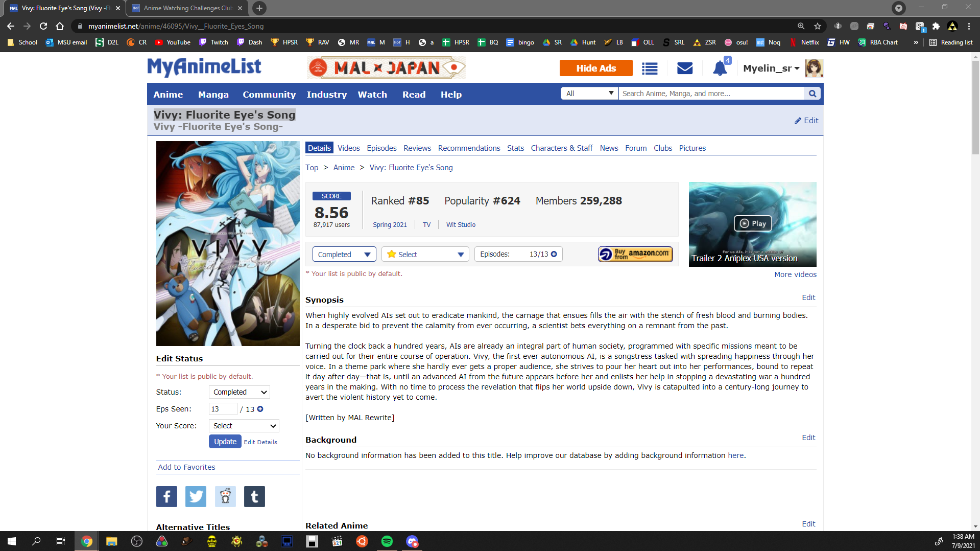Image resolution: width=980 pixels, height=551 pixels.
Task: Open the Industry navigation menu
Action: click(327, 95)
